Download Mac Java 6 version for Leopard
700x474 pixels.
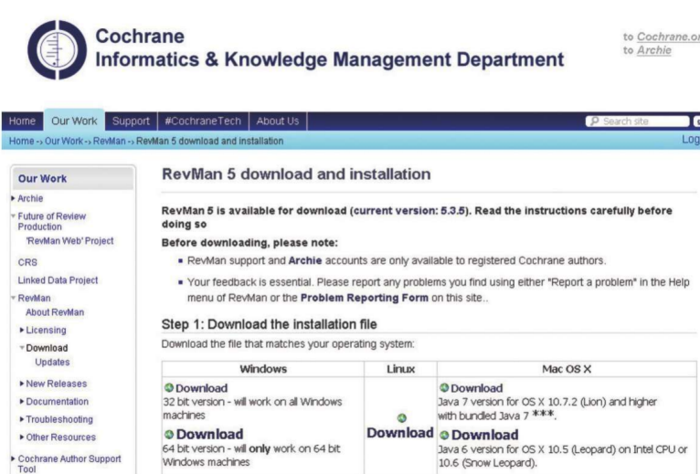[x=485, y=435]
